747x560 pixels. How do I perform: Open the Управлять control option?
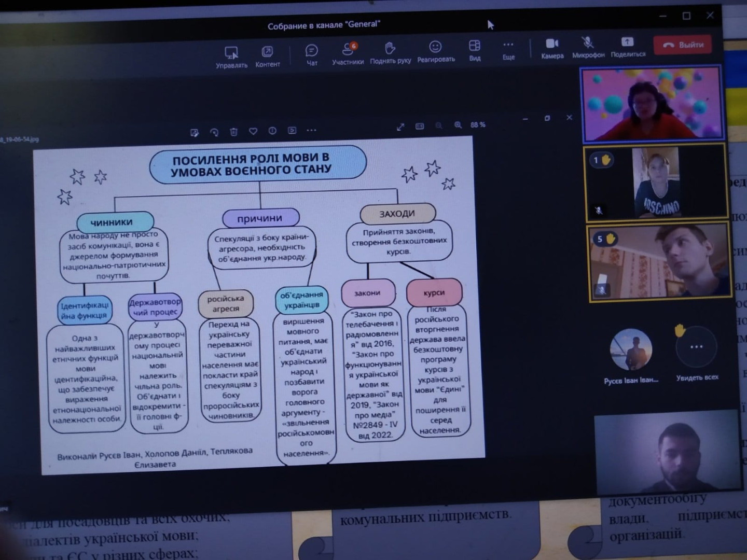click(231, 57)
